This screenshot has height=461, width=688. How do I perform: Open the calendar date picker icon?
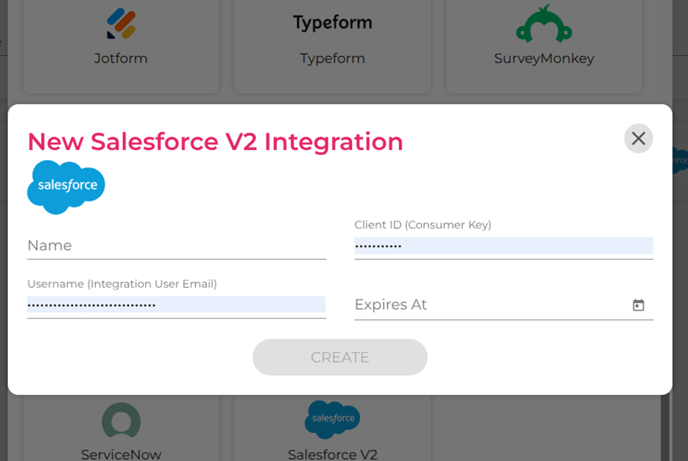pyautogui.click(x=638, y=305)
